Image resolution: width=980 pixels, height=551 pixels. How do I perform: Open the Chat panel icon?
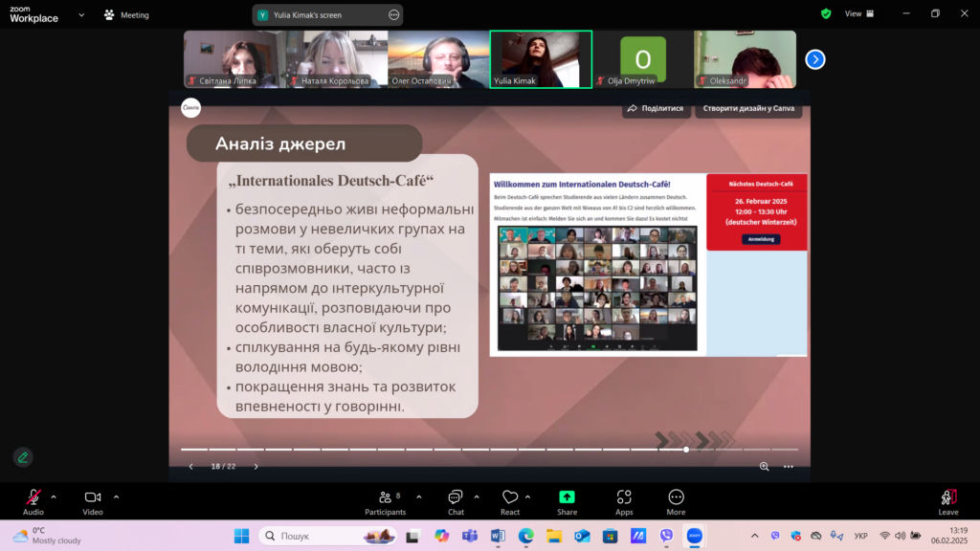click(456, 497)
